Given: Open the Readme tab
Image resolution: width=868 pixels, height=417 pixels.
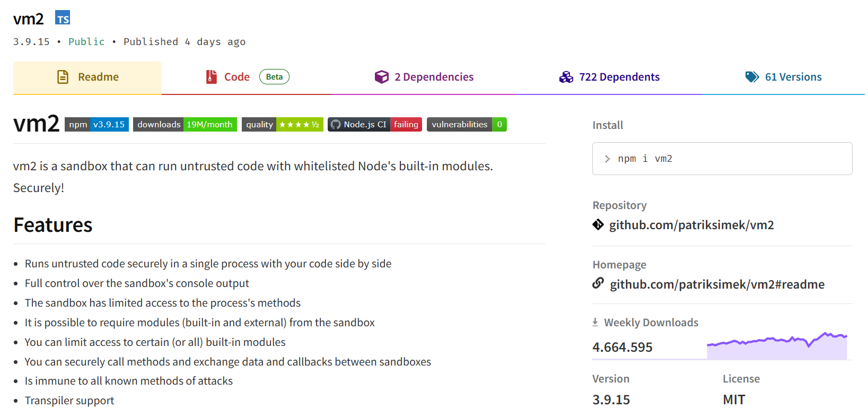Looking at the screenshot, I should [87, 77].
